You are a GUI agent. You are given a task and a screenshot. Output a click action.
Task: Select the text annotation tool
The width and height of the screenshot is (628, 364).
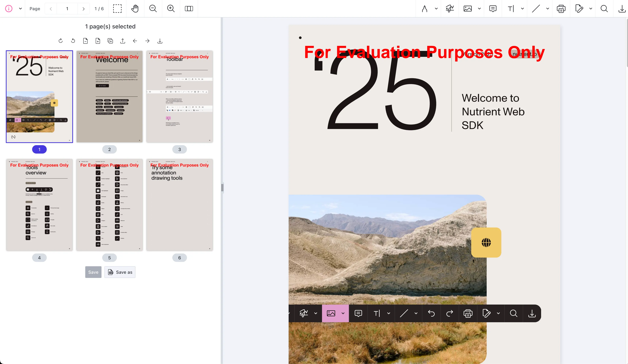coord(511,9)
